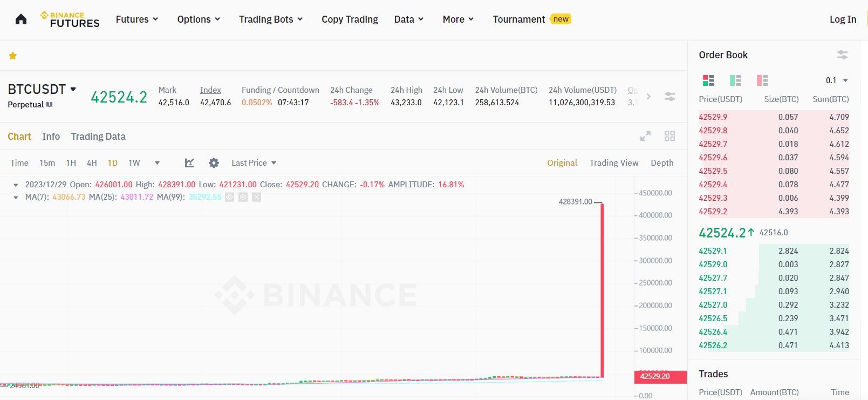Open the ticker preferences sliders icon

pyautogui.click(x=669, y=96)
